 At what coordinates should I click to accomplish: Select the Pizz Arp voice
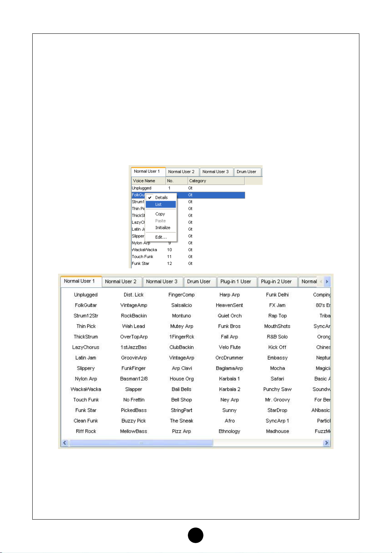pyautogui.click(x=181, y=432)
